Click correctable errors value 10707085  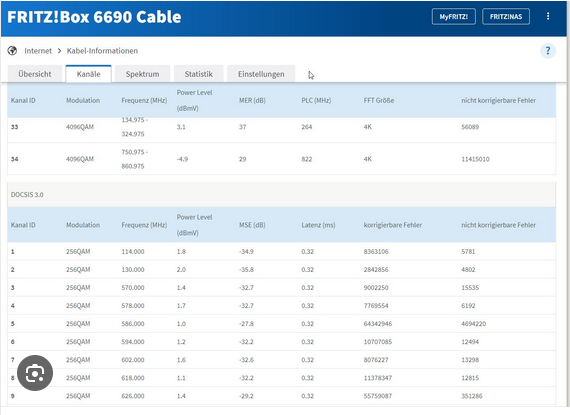378,342
